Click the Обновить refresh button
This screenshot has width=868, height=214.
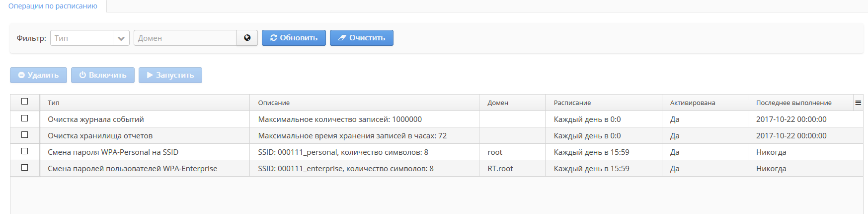point(294,38)
